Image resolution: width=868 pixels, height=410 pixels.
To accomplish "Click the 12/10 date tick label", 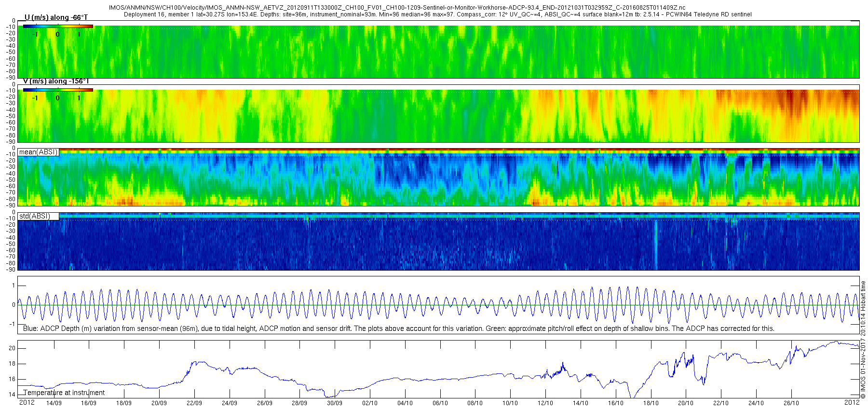I will tap(545, 403).
